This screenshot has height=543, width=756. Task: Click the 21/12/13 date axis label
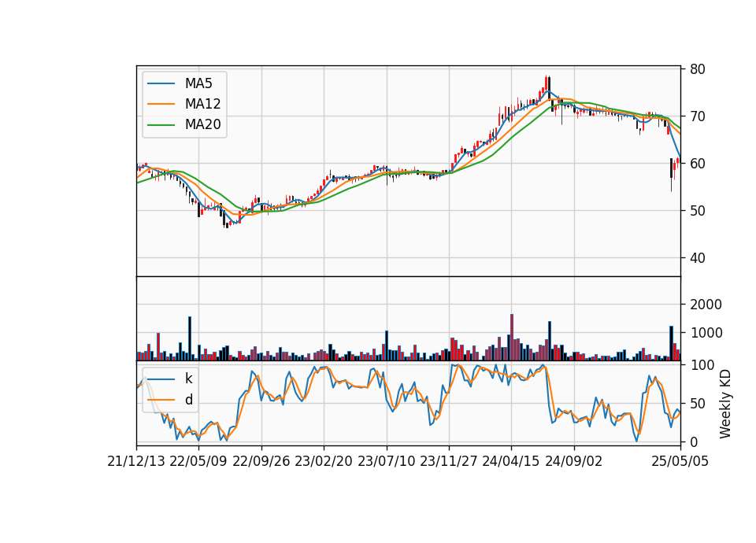136,461
